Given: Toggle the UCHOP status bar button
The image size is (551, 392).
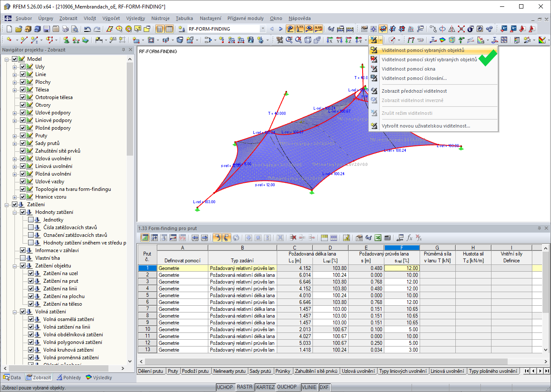Looking at the screenshot, I should pos(225,387).
